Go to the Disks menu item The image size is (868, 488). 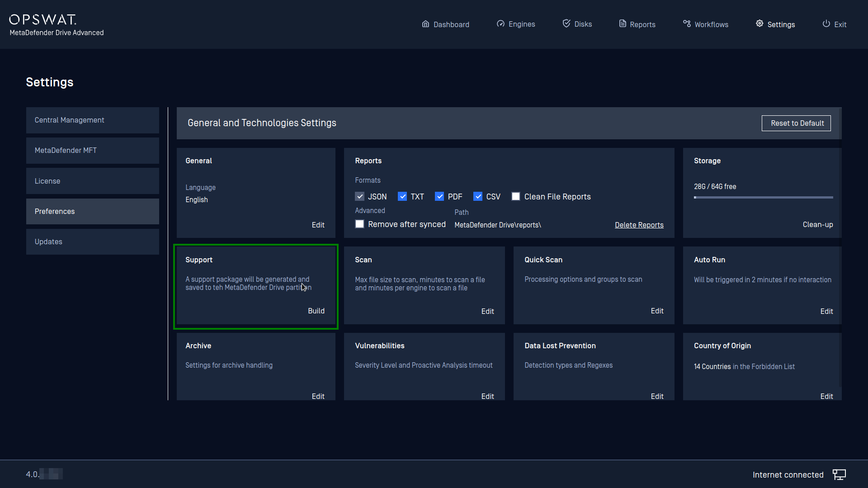[577, 24]
